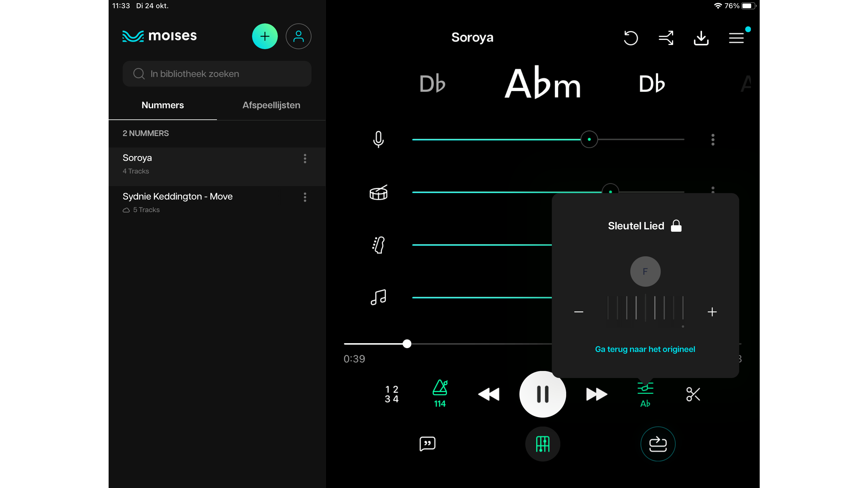
Task: Open the mixer shuffle arrows icon
Action: [666, 38]
